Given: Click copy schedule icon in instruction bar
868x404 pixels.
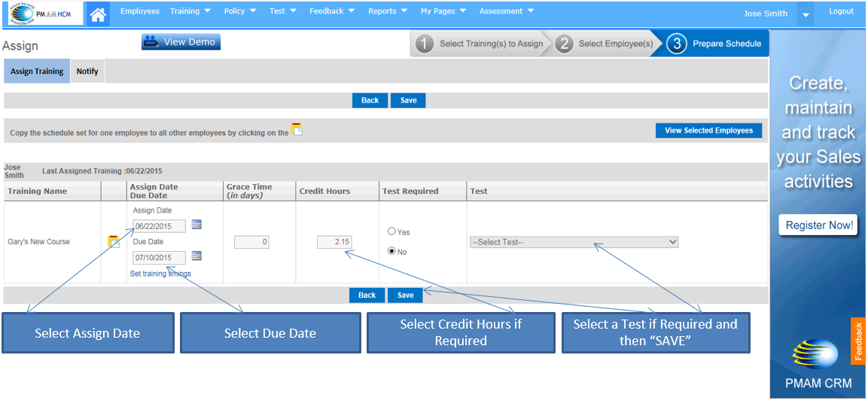Looking at the screenshot, I should click(297, 129).
